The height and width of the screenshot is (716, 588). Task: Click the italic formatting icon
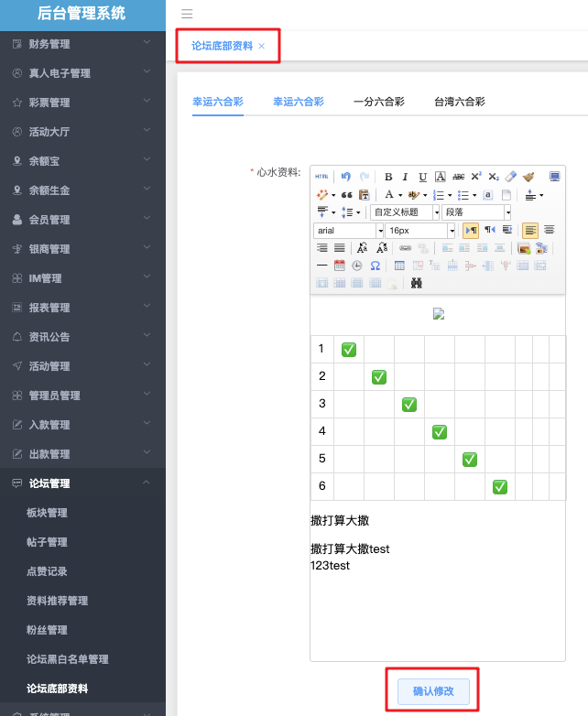pyautogui.click(x=406, y=177)
